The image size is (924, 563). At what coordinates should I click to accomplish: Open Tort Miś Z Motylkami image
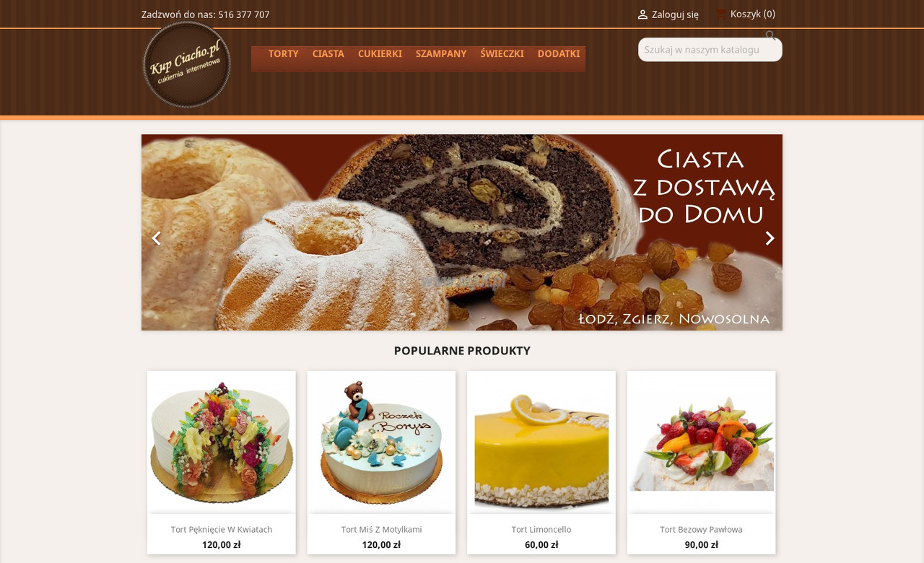click(x=381, y=442)
